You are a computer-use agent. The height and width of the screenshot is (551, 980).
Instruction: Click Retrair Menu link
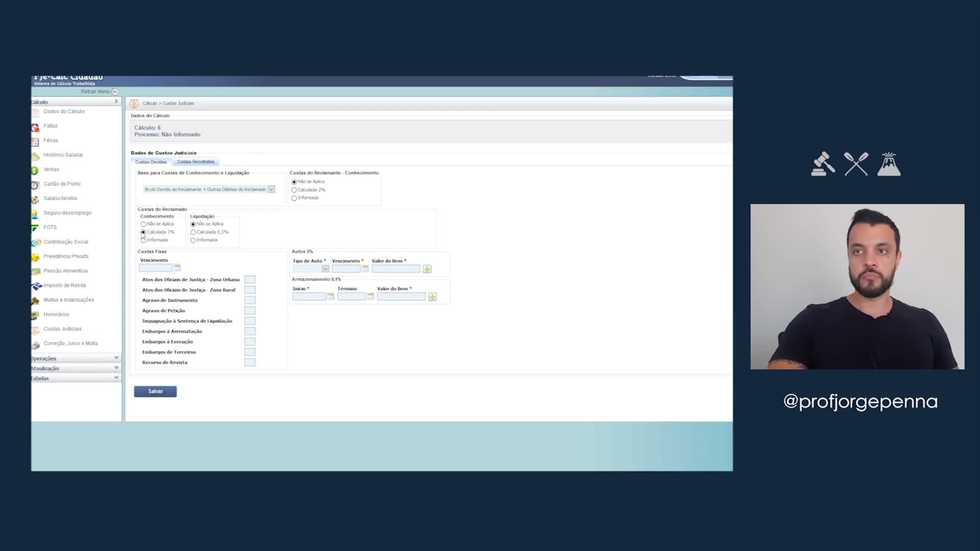pyautogui.click(x=95, y=92)
